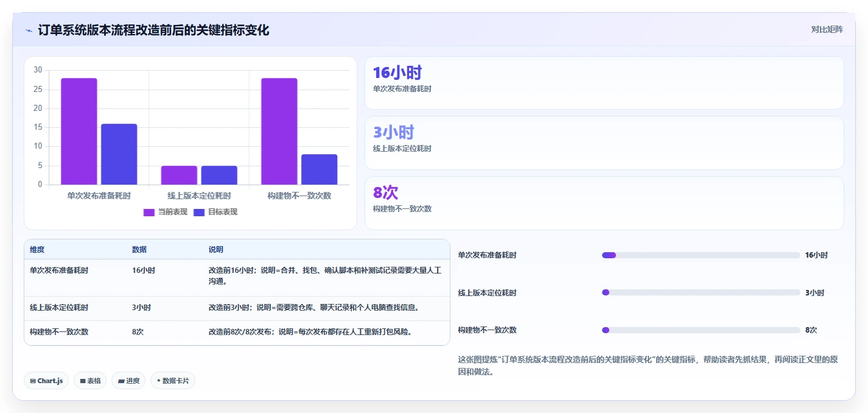The height and width of the screenshot is (413, 868).
Task: Click the 单次发布准备耗时 label beside its progress bar
Action: [x=488, y=255]
